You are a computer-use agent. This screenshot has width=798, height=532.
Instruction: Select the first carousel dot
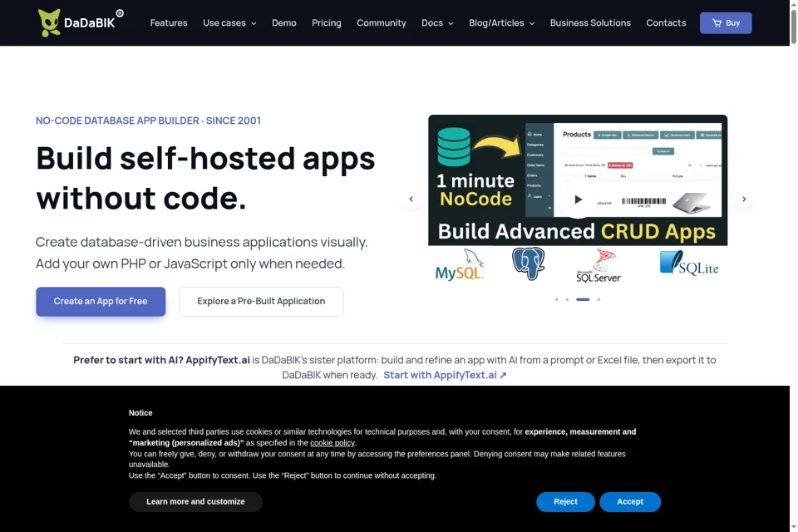[557, 299]
